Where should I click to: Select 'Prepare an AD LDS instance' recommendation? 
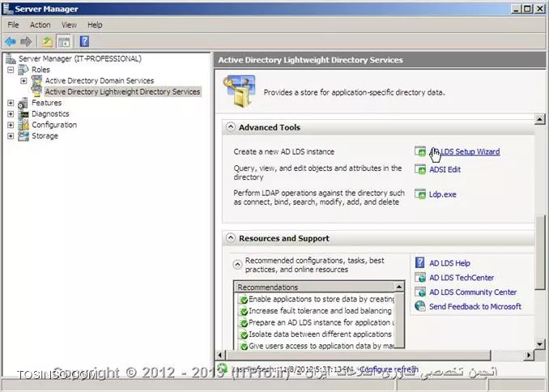pos(317,322)
